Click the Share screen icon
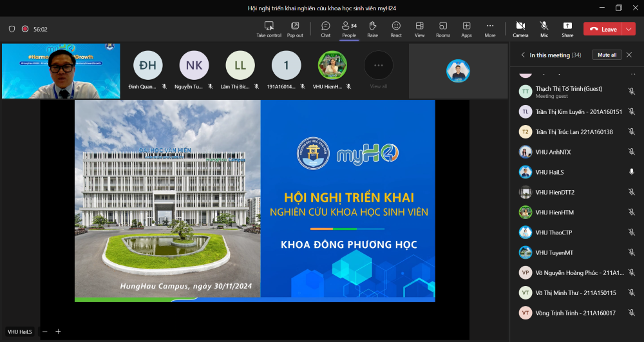 (567, 26)
